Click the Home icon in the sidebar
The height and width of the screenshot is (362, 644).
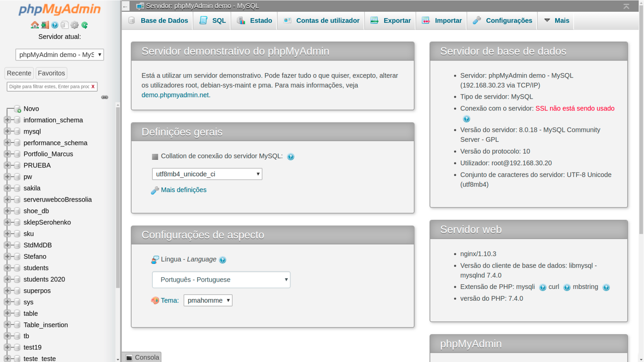(x=35, y=25)
